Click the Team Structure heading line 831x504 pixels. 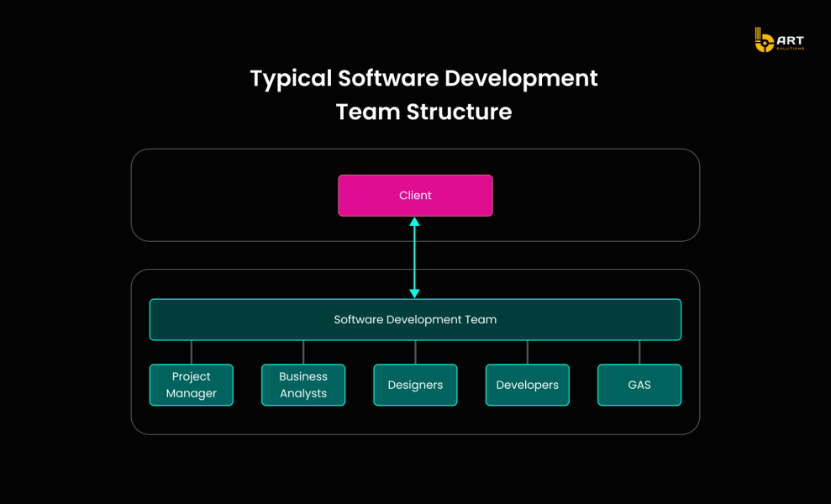(423, 112)
